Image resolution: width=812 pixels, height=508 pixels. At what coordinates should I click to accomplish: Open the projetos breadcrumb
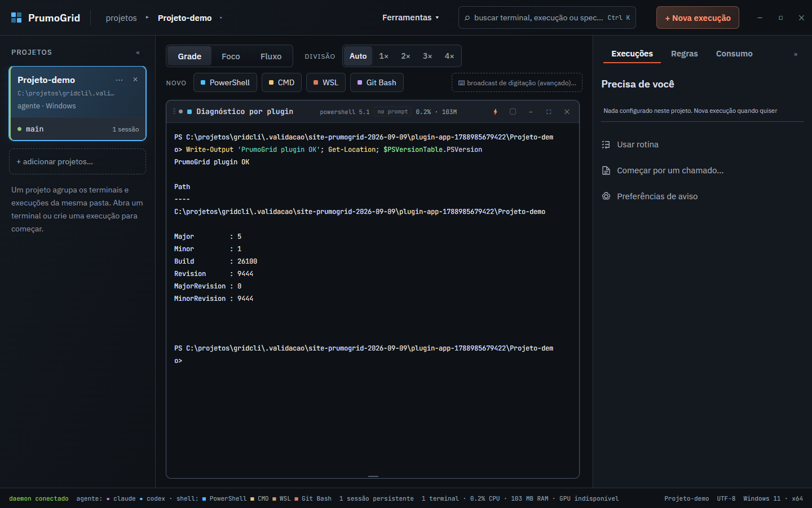tap(121, 18)
